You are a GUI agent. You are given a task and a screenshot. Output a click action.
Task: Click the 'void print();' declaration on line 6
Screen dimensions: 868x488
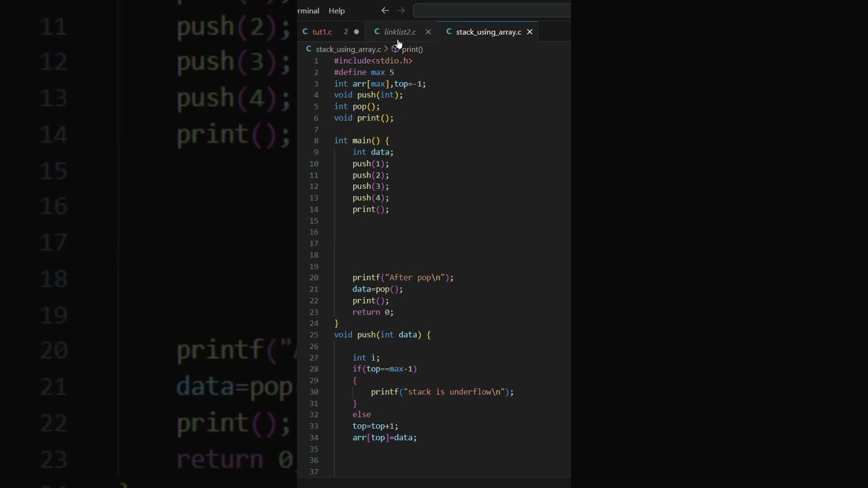point(363,118)
